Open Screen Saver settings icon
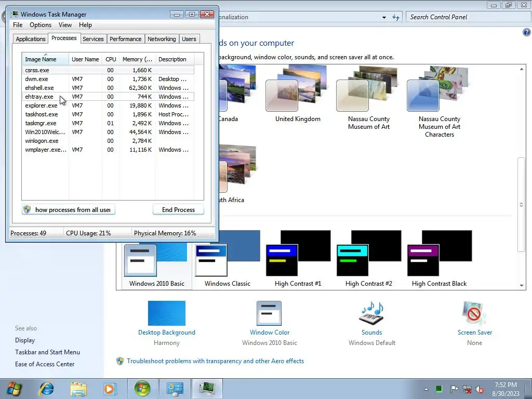This screenshot has height=399, width=532. point(474,313)
